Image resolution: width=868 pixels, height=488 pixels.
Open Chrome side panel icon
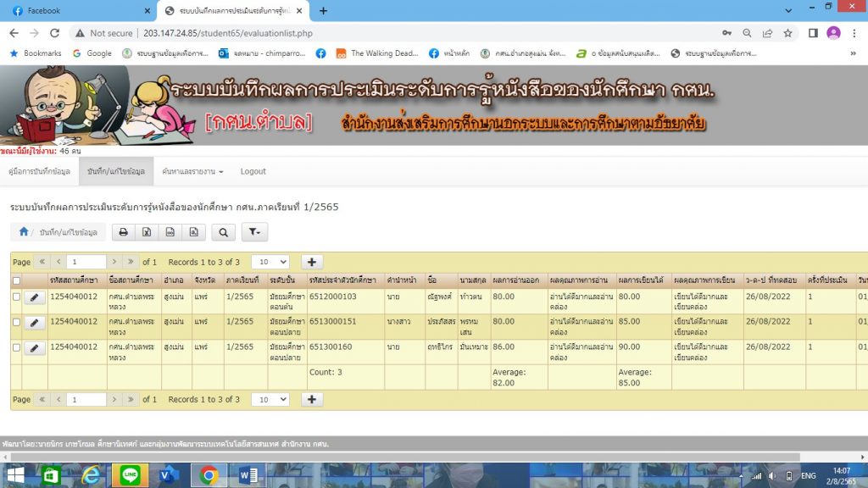tap(813, 33)
